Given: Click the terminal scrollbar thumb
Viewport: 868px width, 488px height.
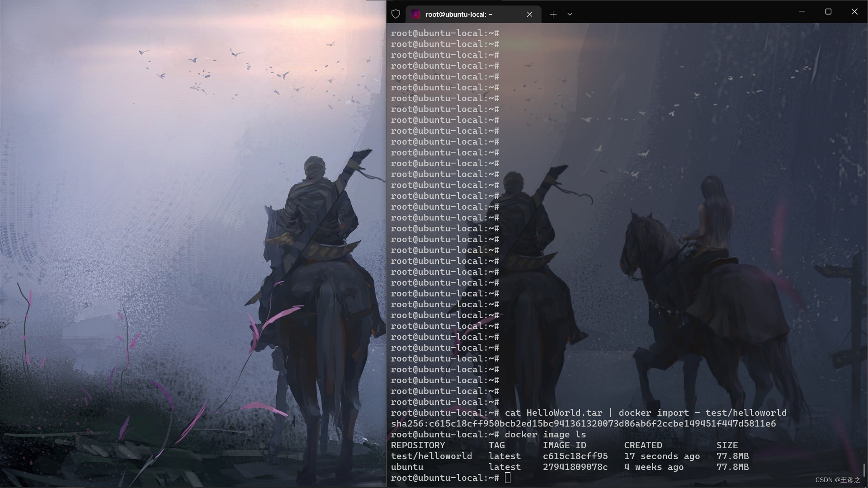Looking at the screenshot, I should click(x=863, y=470).
